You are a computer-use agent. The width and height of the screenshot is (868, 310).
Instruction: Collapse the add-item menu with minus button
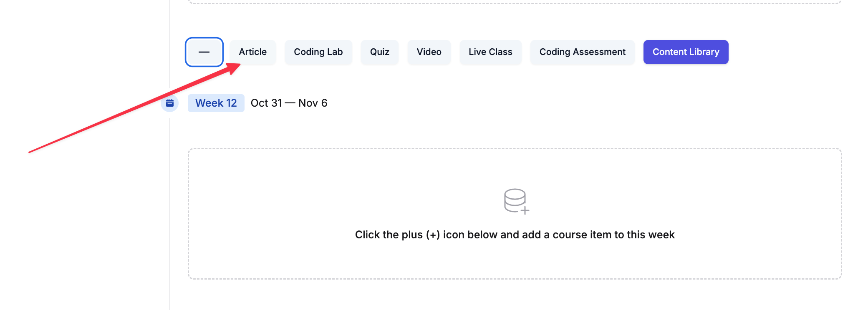tap(204, 52)
